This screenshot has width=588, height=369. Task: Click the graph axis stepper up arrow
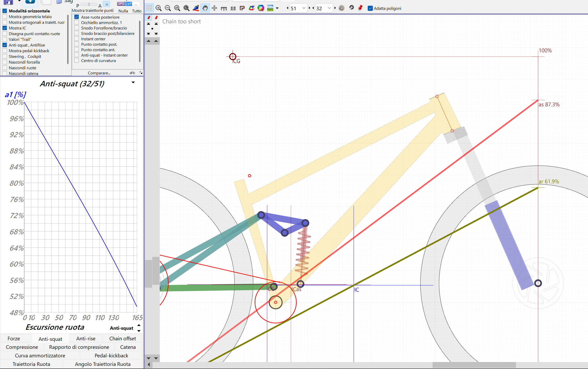[139, 325]
